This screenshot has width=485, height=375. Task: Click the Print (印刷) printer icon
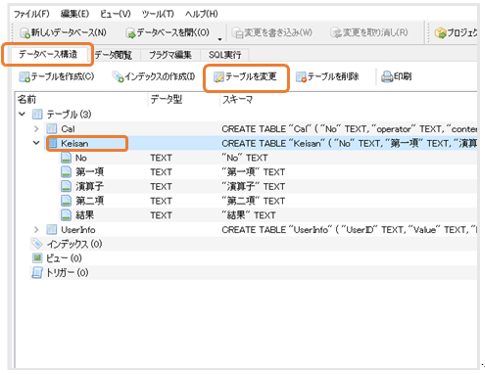coord(387,77)
